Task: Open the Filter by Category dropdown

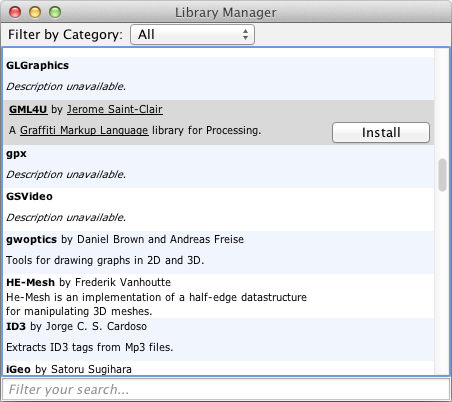Action: (x=192, y=34)
